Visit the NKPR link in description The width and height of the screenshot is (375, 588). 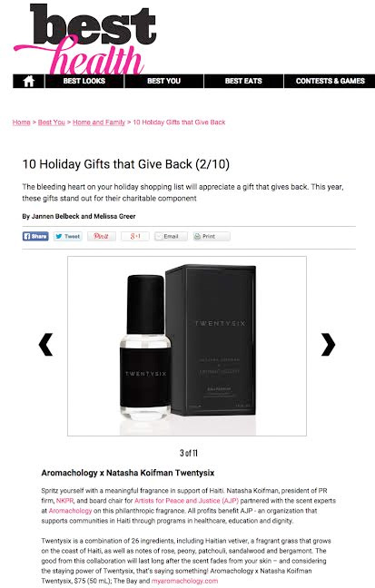(65, 501)
